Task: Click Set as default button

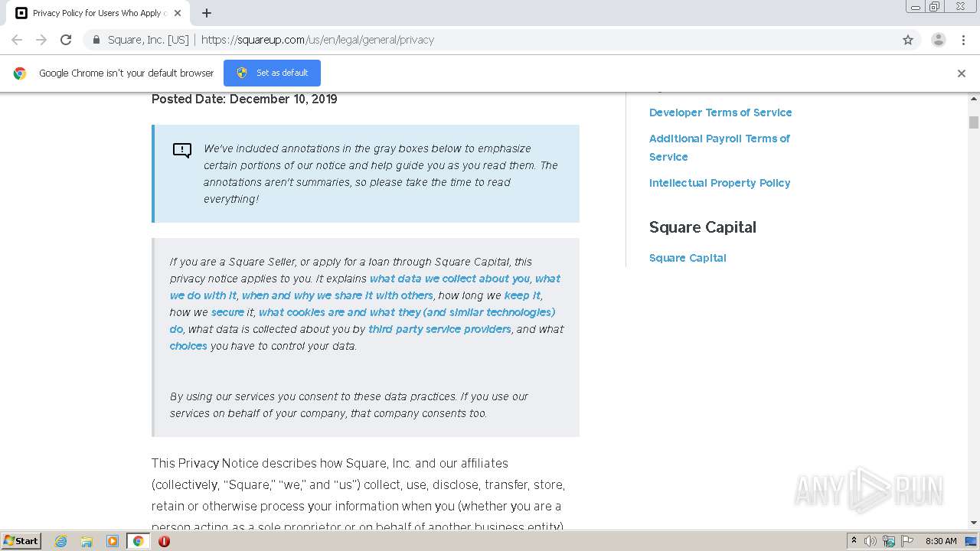Action: (272, 73)
